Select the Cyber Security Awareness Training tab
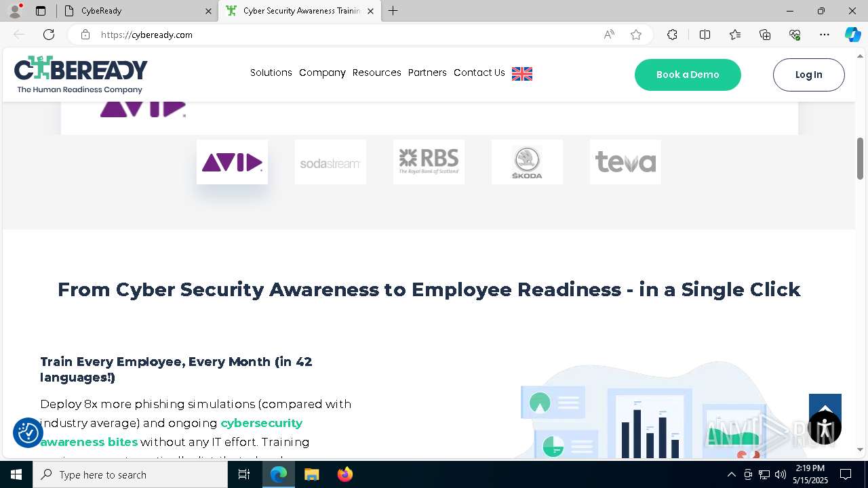This screenshot has height=488, width=868. pyautogui.click(x=299, y=11)
